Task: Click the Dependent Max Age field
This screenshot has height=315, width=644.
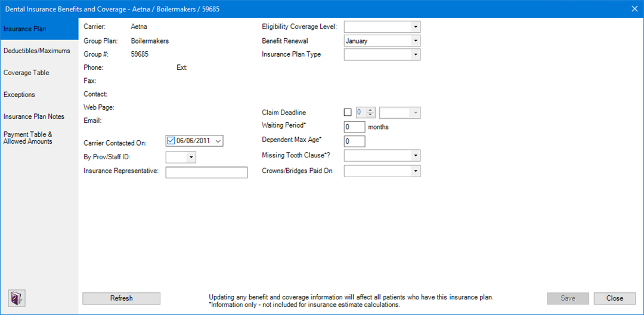Action: (355, 141)
